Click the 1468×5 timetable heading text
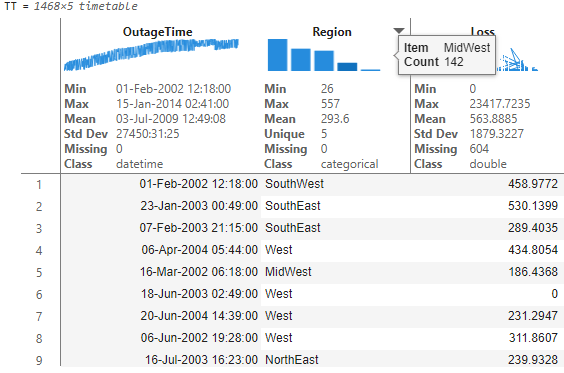Screen dimensions: 564x373 (x=85, y=6)
